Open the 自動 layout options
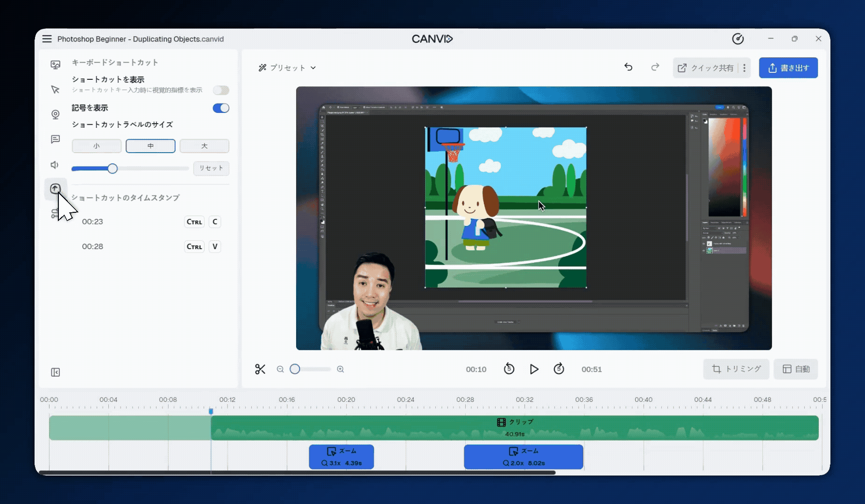The image size is (865, 504). 796,369
